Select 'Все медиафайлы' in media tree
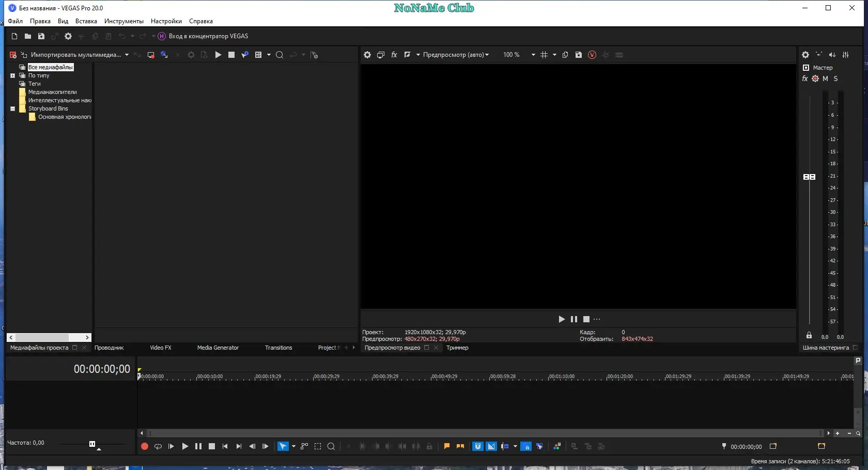868x470 pixels. pyautogui.click(x=51, y=67)
